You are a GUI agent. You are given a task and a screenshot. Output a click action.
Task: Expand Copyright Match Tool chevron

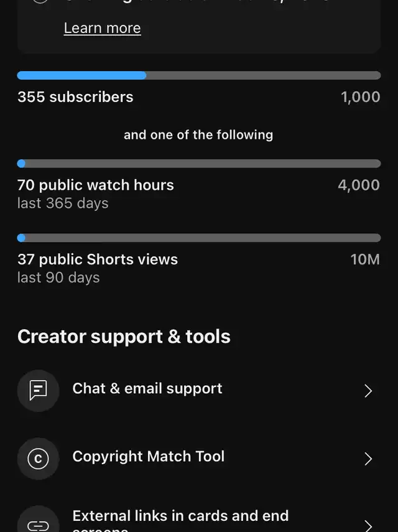tap(368, 459)
